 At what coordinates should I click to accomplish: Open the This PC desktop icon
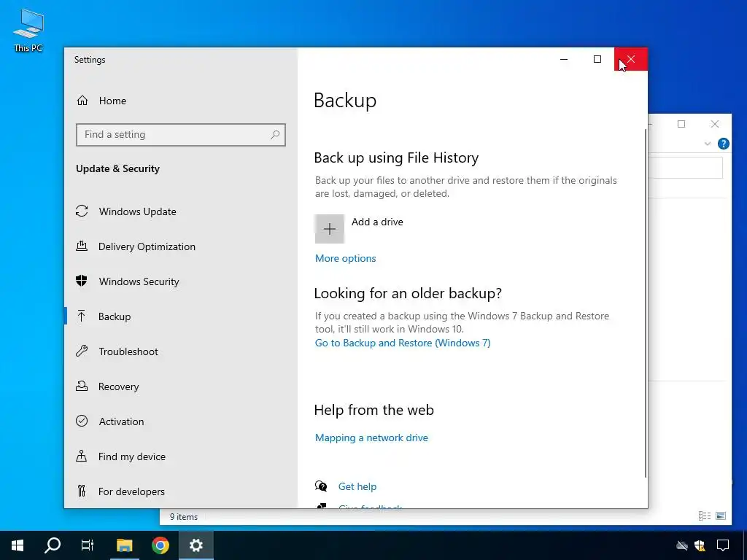click(x=28, y=31)
